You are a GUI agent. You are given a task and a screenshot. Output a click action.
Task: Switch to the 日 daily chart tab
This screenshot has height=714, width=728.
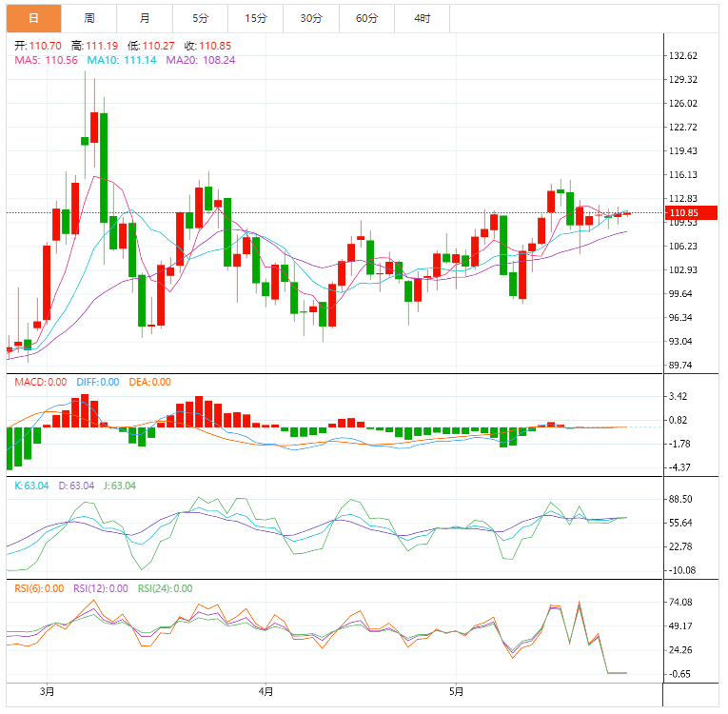(x=34, y=18)
